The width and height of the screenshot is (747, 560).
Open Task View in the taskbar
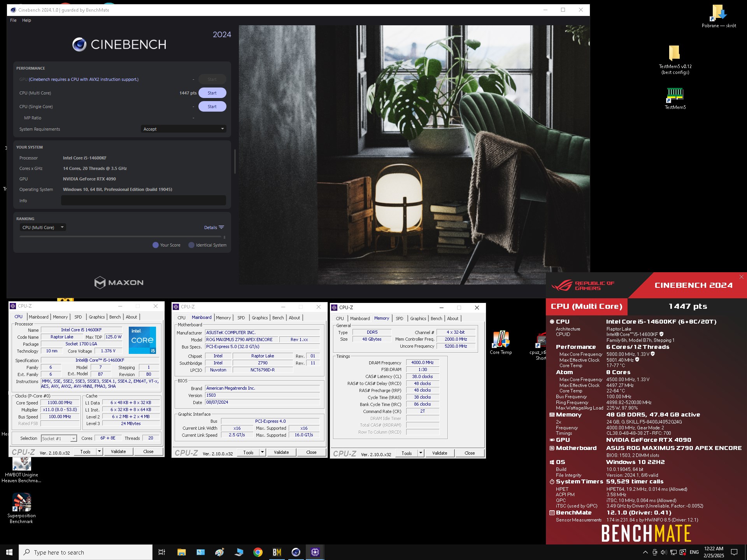(162, 552)
